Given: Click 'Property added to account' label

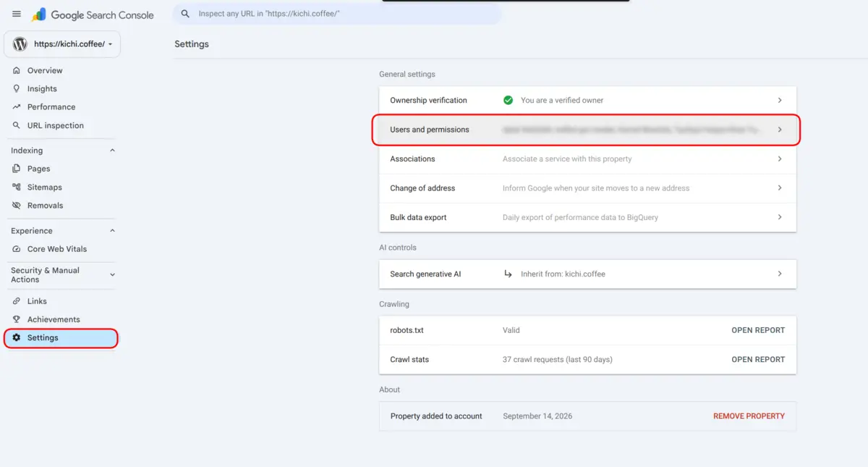Looking at the screenshot, I should coord(436,416).
